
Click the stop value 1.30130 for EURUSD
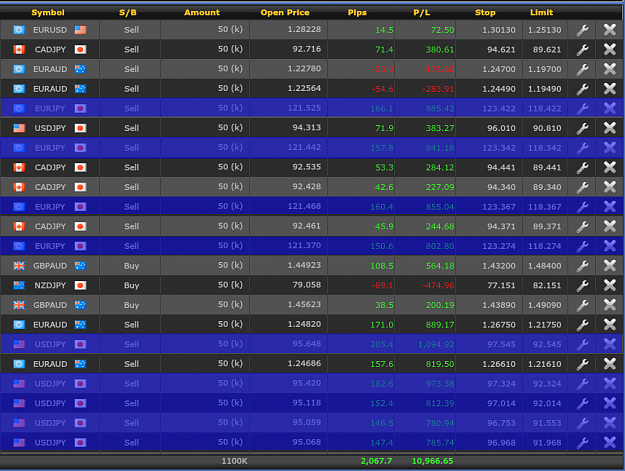point(499,30)
